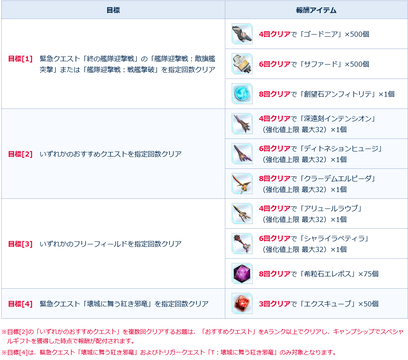Click the エクスキューブ red cube icon

coord(242,304)
